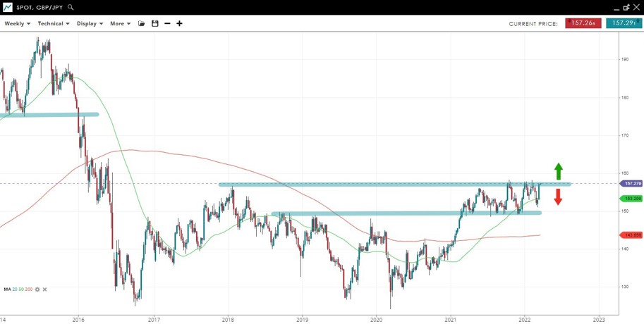Click the red 143.656 MA axis label
Image resolution: width=644 pixels, height=324 pixels.
coord(631,235)
